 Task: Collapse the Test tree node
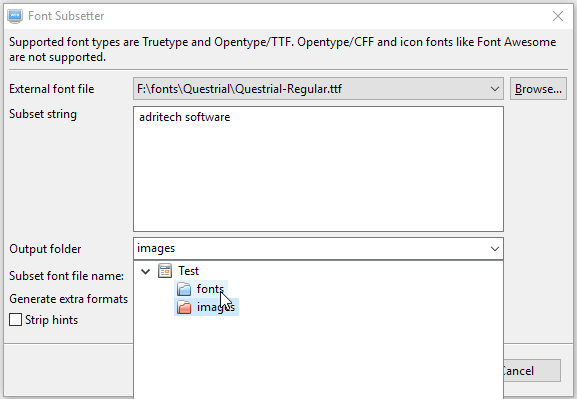pyautogui.click(x=146, y=272)
